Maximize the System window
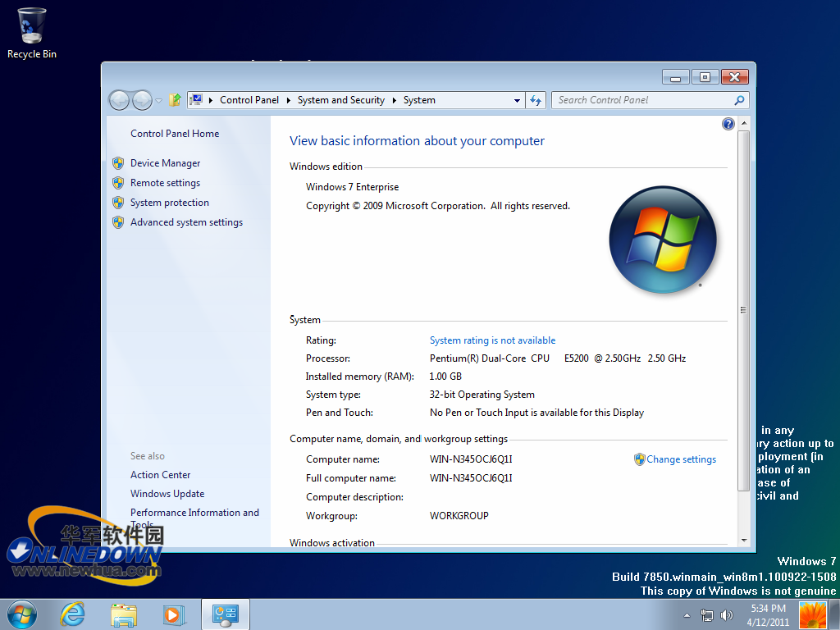The height and width of the screenshot is (630, 840). 705,77
